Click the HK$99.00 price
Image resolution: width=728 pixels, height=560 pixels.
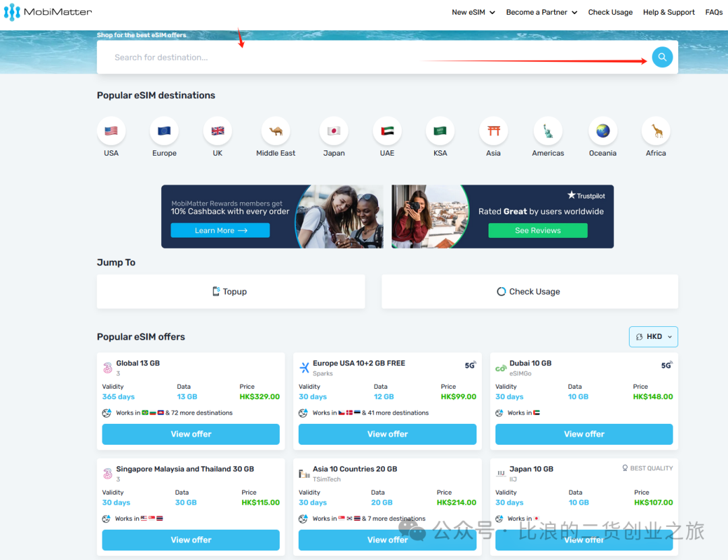pos(458,396)
